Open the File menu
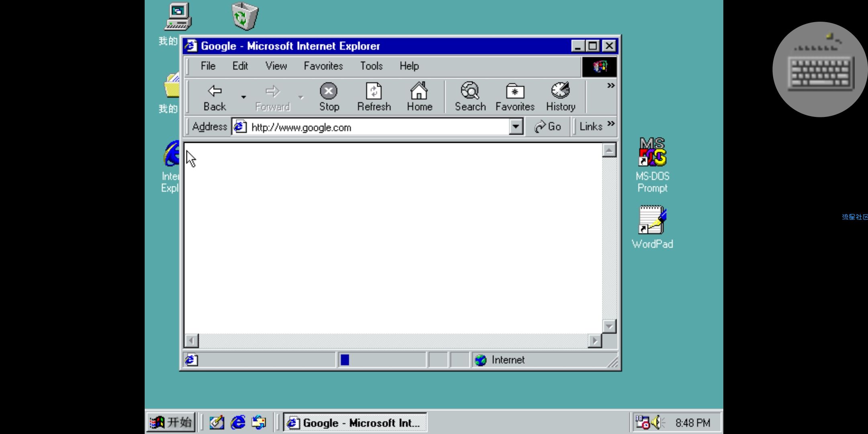The width and height of the screenshot is (868, 434). click(208, 66)
